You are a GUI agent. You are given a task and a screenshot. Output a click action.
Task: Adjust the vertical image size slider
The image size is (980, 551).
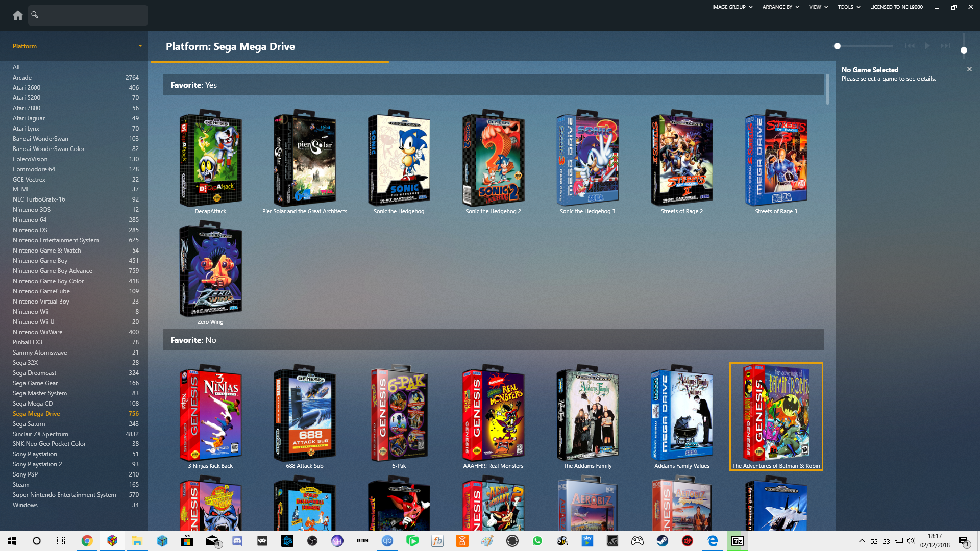click(x=964, y=50)
